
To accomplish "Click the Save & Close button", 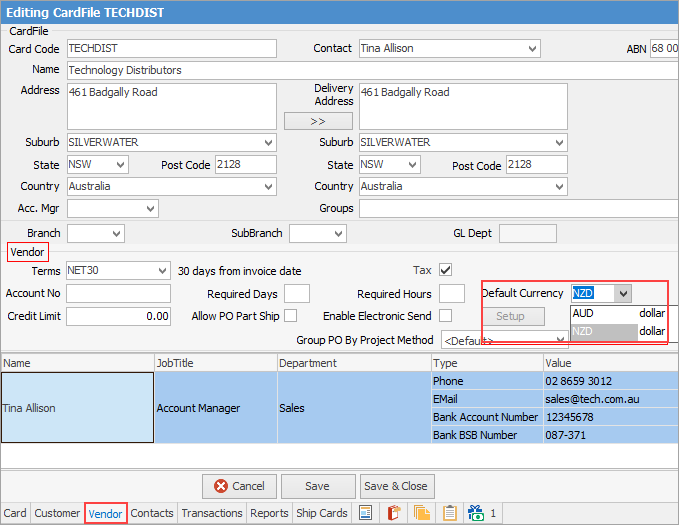I will point(396,486).
